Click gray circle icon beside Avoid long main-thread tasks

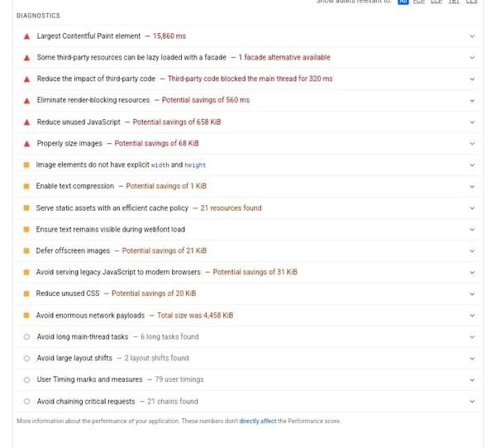pyautogui.click(x=26, y=337)
